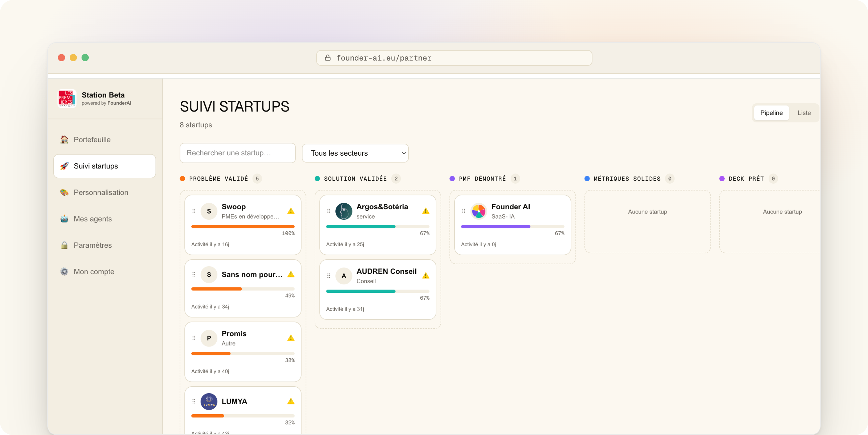
Task: Click the drag handle on the Founder AI card
Action: [464, 211]
